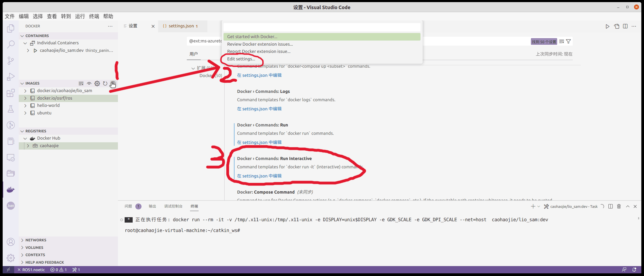Image resolution: width=644 pixels, height=276 pixels.
Task: Click the feedback icon in status bar
Action: pos(624,270)
